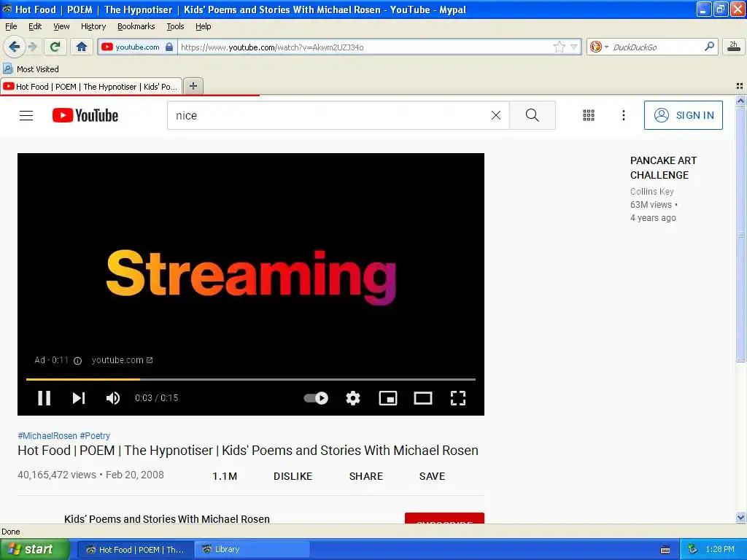
Task: Open the list all tabs grid icon
Action: point(740,86)
